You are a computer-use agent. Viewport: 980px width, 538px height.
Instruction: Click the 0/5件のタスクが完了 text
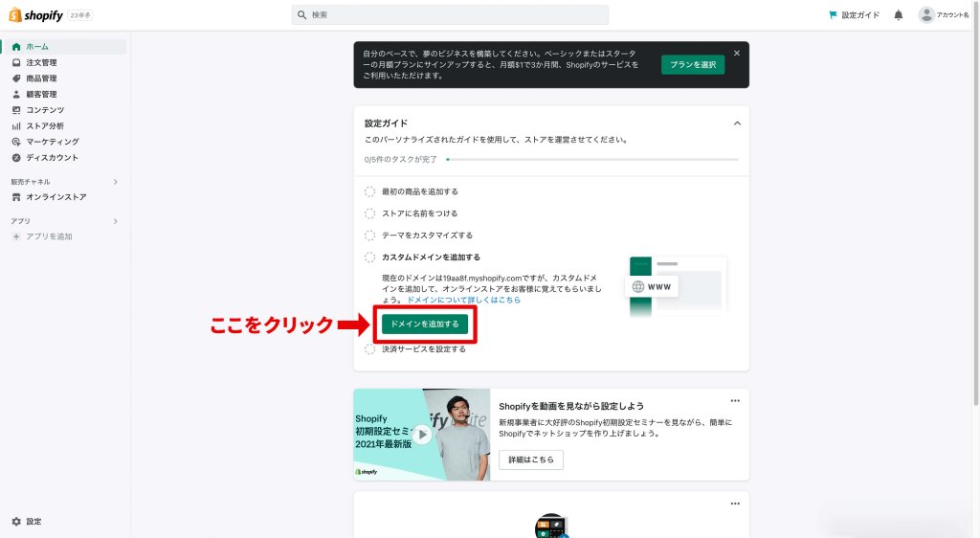click(401, 159)
